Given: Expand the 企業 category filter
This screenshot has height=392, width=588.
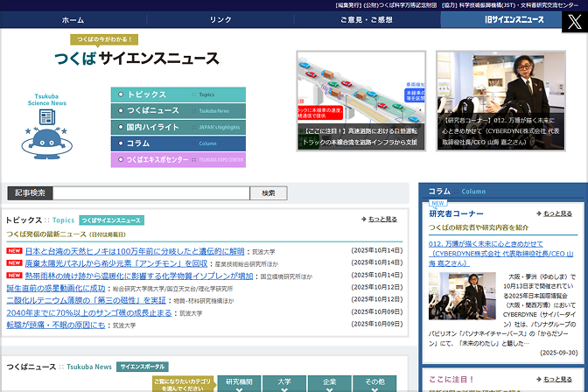Looking at the screenshot, I should [329, 383].
